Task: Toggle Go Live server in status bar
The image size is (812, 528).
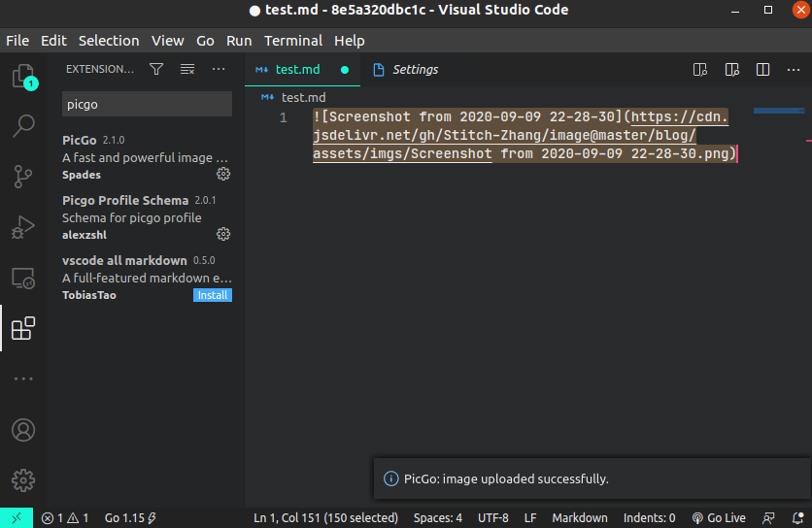Action: pos(719,518)
